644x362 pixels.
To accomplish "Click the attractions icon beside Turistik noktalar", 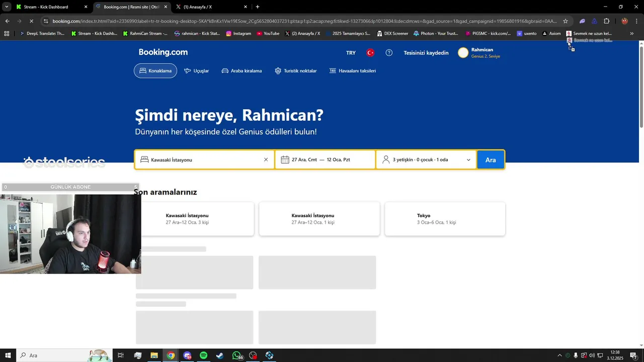I will pos(278,71).
